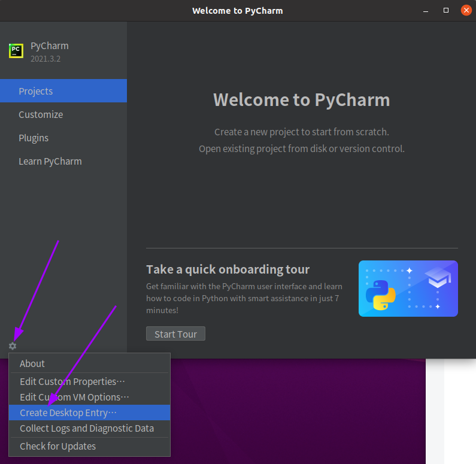Open the Plugins tab
Screen dimensions: 476x464
(63, 138)
